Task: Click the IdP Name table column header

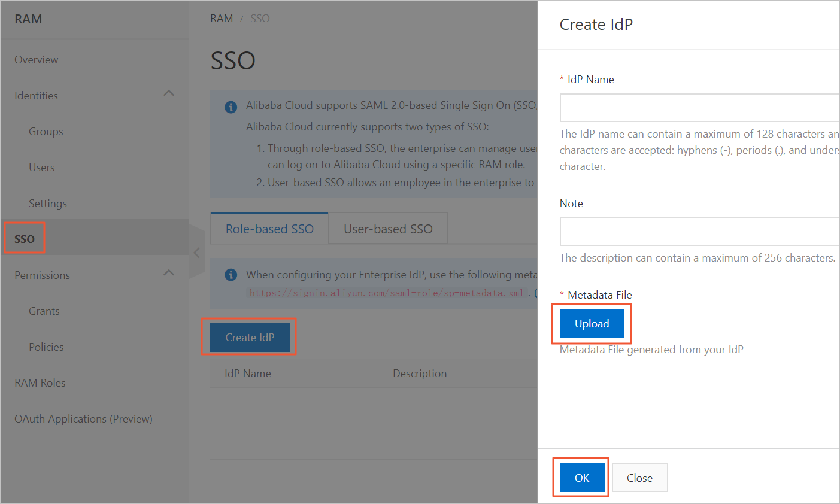Action: pyautogui.click(x=248, y=374)
